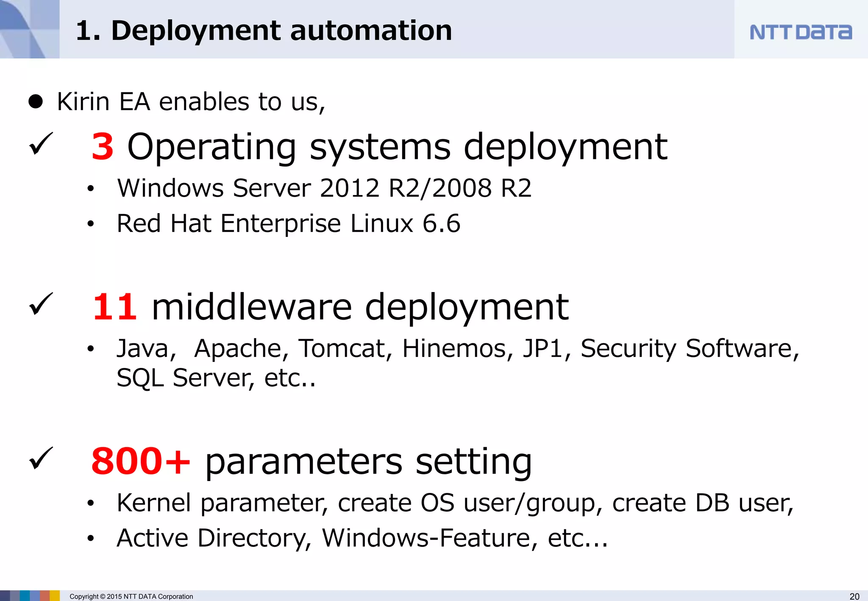Click the red number '3'
868x601 pixels.
pyautogui.click(x=103, y=147)
